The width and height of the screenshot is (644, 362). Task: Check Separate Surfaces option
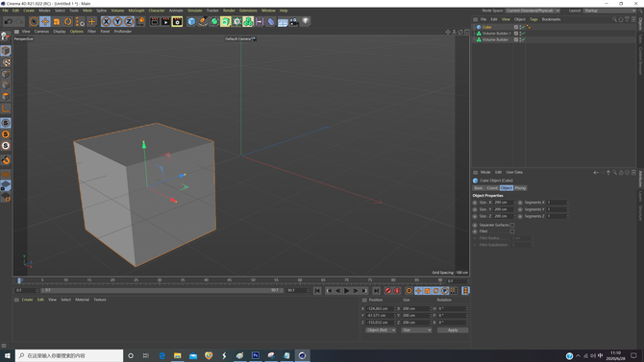[x=512, y=225]
